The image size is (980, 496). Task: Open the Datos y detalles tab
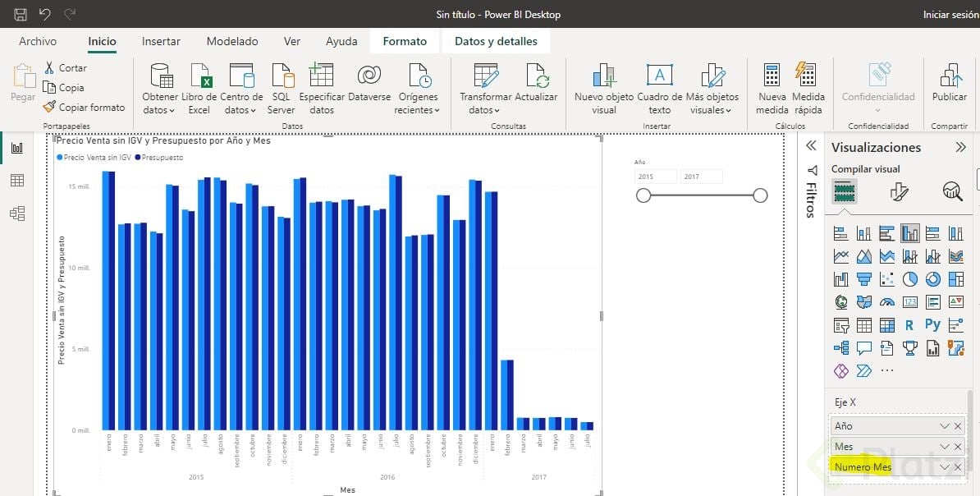click(496, 41)
